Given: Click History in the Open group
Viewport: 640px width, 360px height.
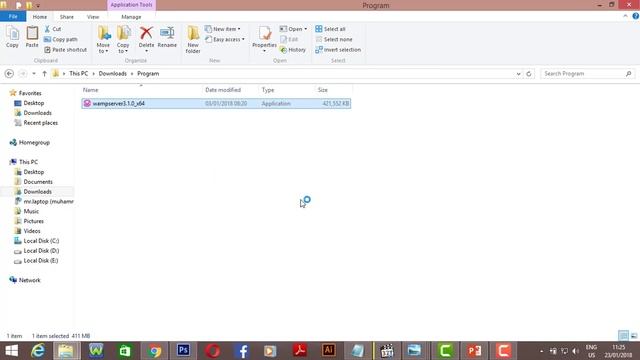Looking at the screenshot, I should tap(293, 49).
